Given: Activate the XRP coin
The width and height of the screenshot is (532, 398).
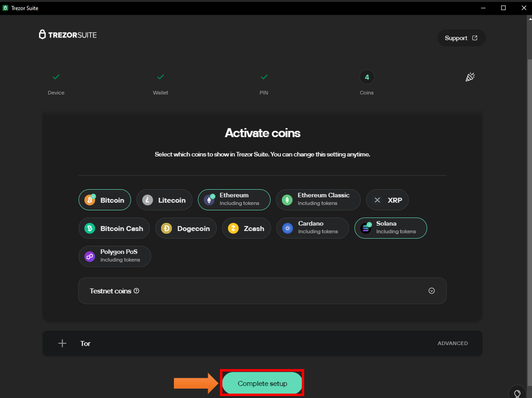Looking at the screenshot, I should pyautogui.click(x=387, y=200).
